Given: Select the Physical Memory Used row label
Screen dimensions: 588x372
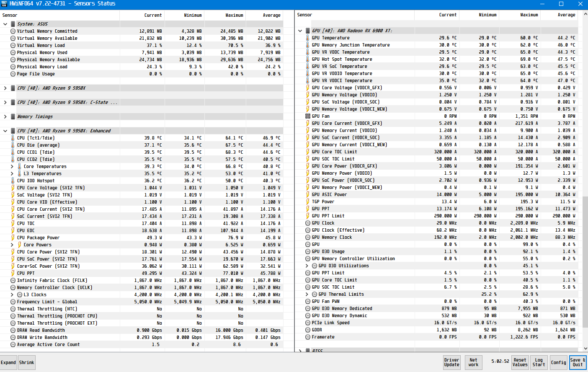Looking at the screenshot, I should tap(42, 52).
